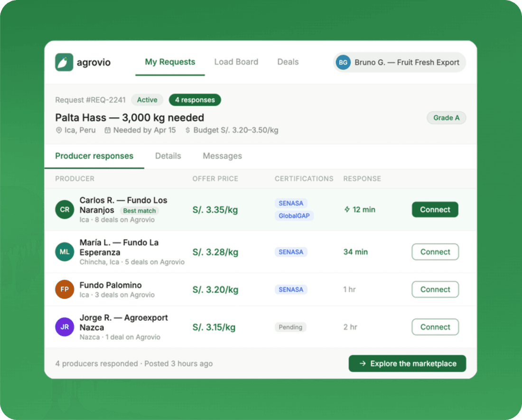Click the ML producer avatar
Viewport: 522px width, 420px height.
click(x=65, y=252)
